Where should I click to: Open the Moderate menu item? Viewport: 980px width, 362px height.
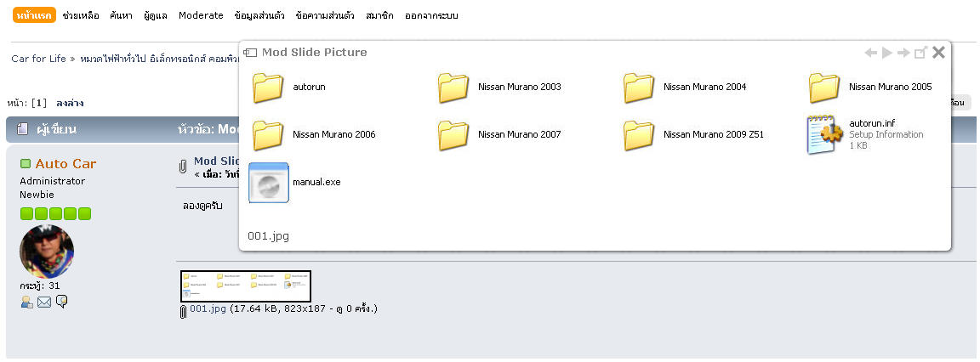pyautogui.click(x=201, y=15)
